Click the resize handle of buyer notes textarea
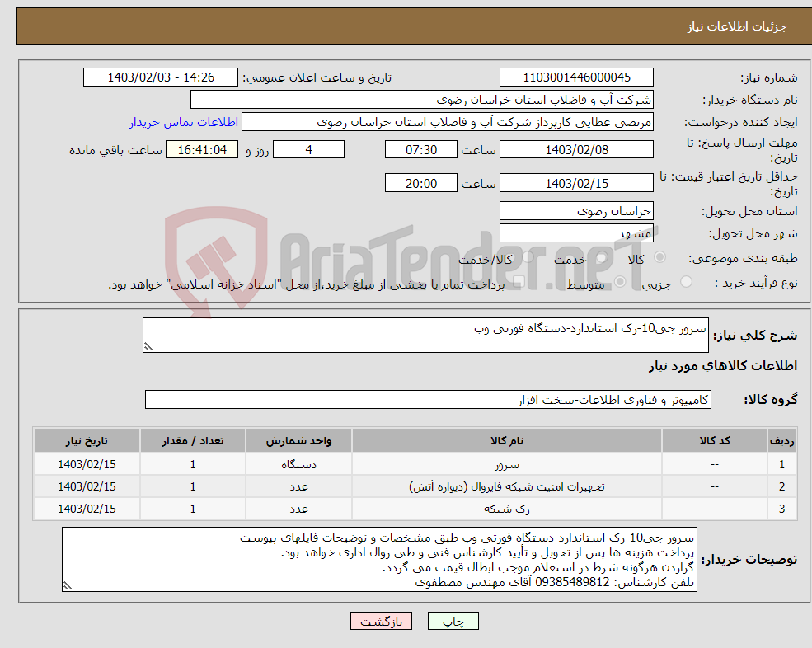The width and height of the screenshot is (812, 648). pos(68,586)
